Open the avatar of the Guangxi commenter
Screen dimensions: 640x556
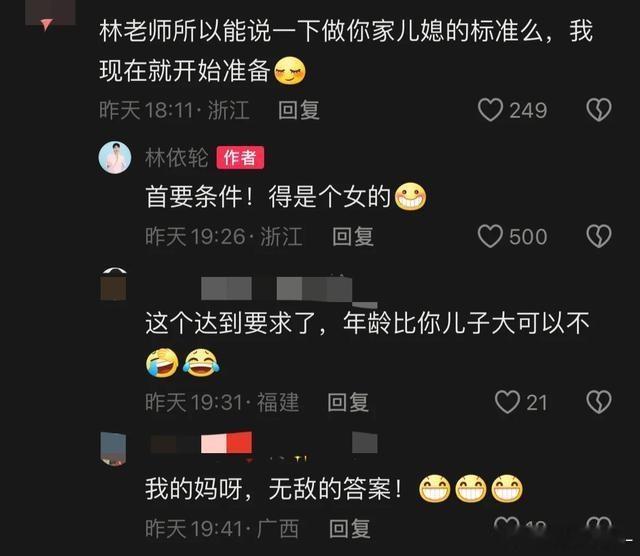tap(113, 448)
